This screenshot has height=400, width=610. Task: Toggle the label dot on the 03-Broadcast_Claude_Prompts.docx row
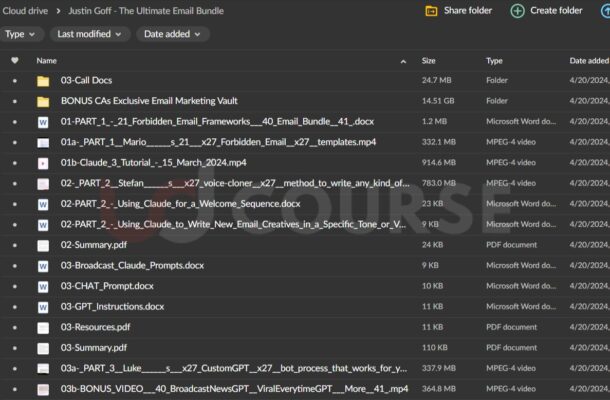[x=14, y=266]
